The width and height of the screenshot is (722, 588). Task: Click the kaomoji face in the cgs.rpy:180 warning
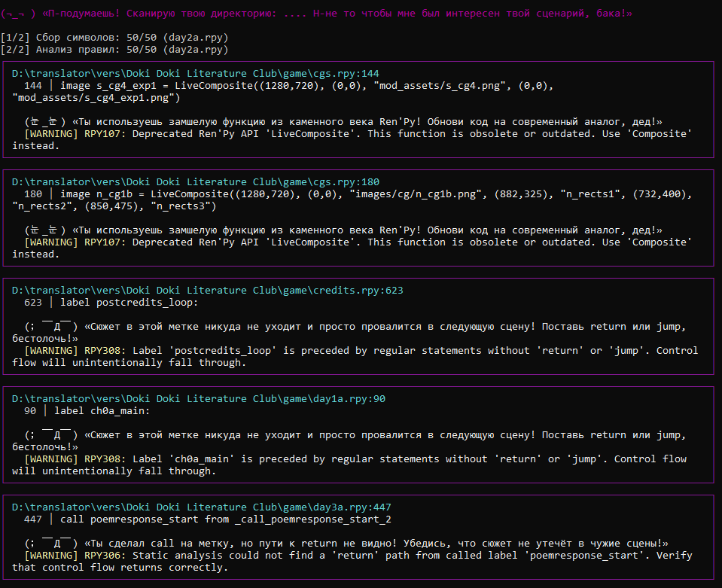tap(45, 230)
